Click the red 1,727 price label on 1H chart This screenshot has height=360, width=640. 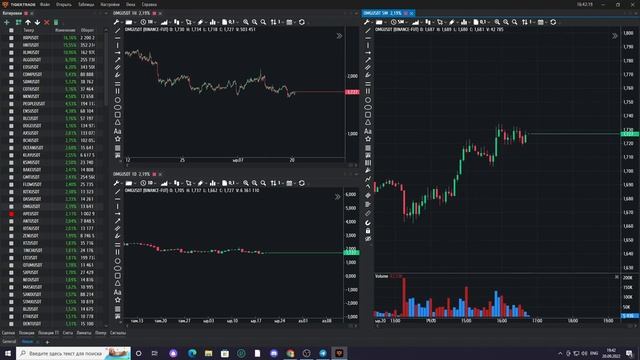[x=352, y=92]
